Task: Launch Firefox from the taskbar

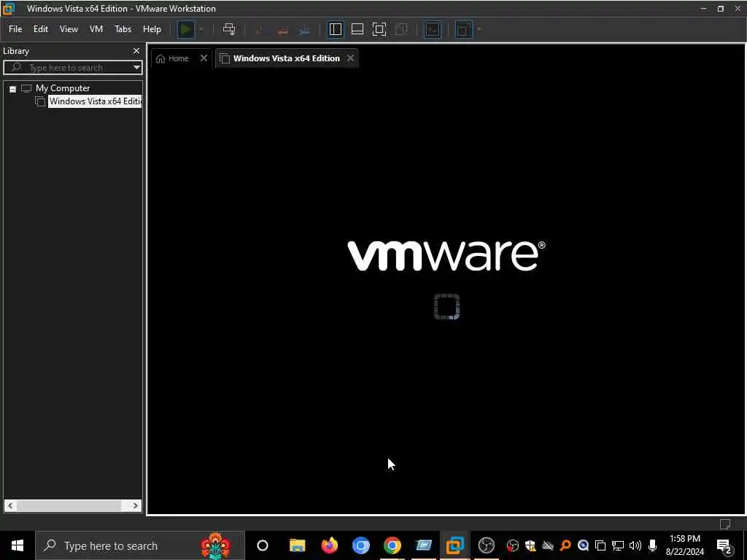Action: tap(329, 545)
